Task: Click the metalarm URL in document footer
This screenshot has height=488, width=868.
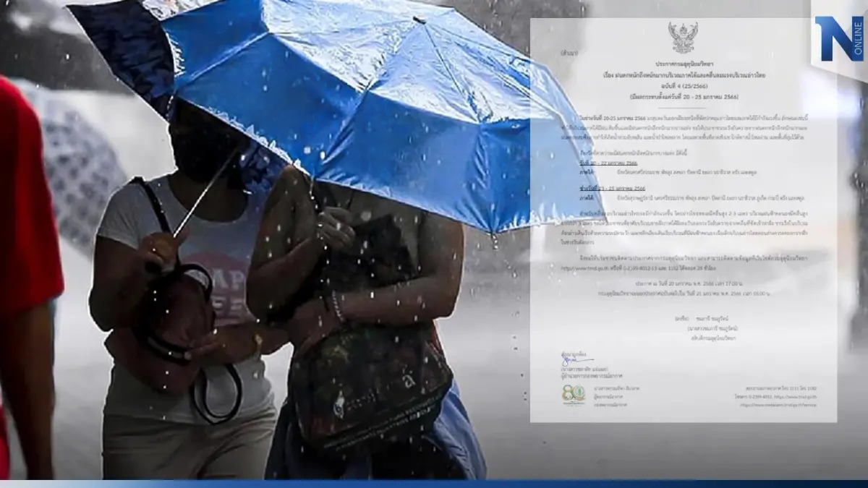Action: [x=778, y=405]
